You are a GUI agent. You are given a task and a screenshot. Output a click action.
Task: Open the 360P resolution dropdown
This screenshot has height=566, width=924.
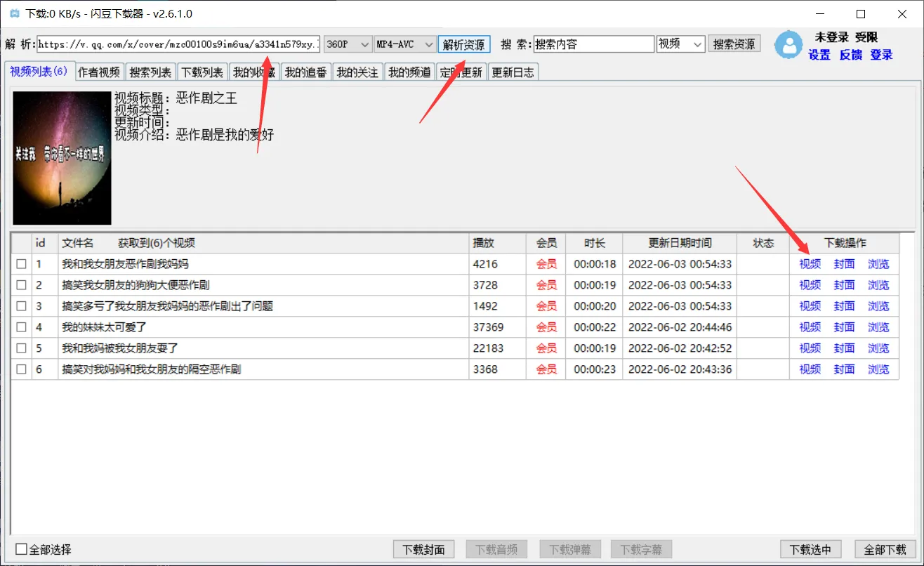[x=348, y=44]
